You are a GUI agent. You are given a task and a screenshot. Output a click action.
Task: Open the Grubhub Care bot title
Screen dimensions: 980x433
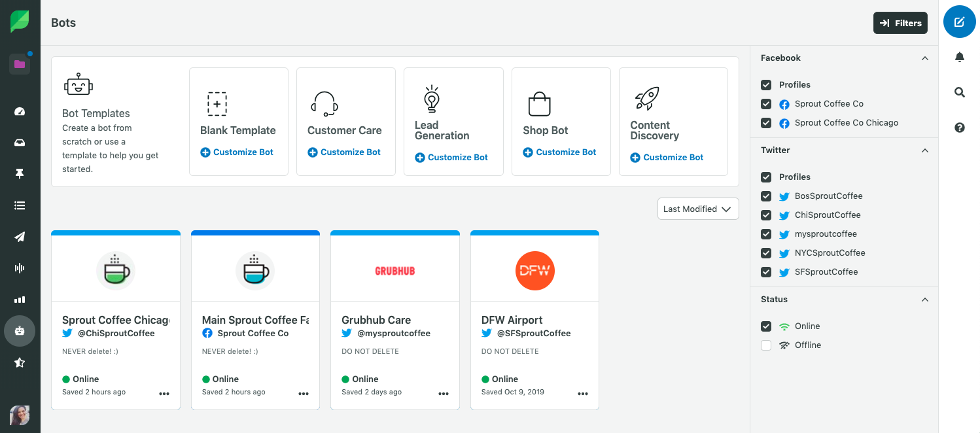point(376,320)
